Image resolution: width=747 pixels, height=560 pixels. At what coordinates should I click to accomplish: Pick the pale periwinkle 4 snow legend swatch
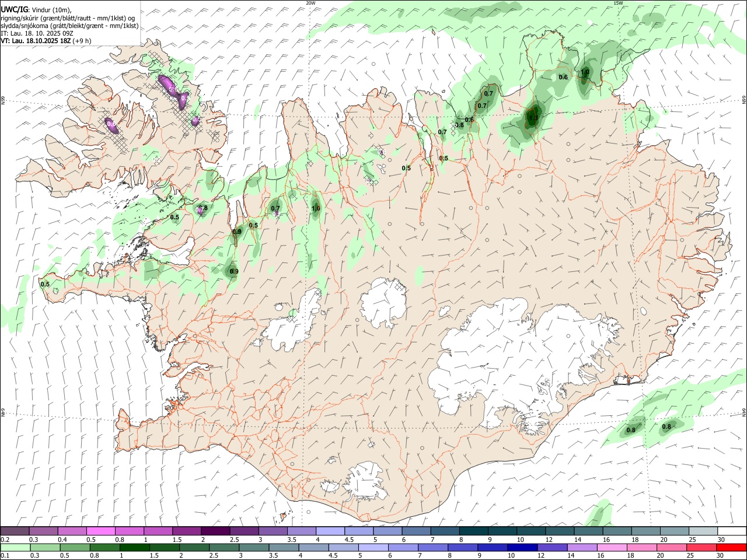click(330, 531)
